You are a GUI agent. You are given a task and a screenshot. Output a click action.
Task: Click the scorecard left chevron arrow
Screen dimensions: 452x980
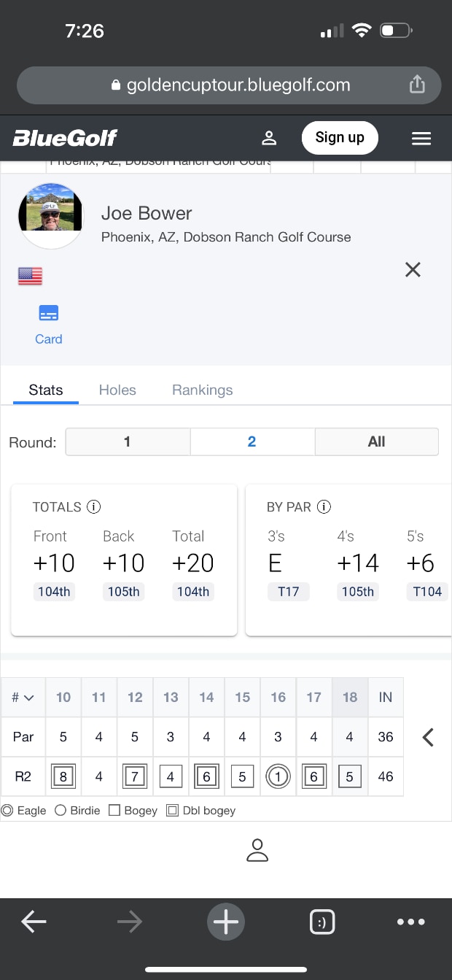coord(428,737)
